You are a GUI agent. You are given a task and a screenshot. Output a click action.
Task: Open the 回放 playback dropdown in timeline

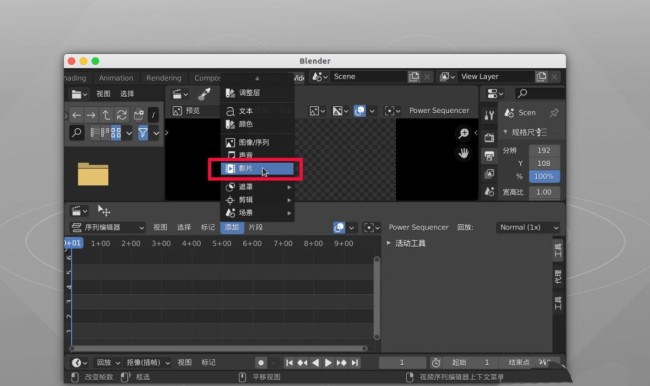click(108, 363)
